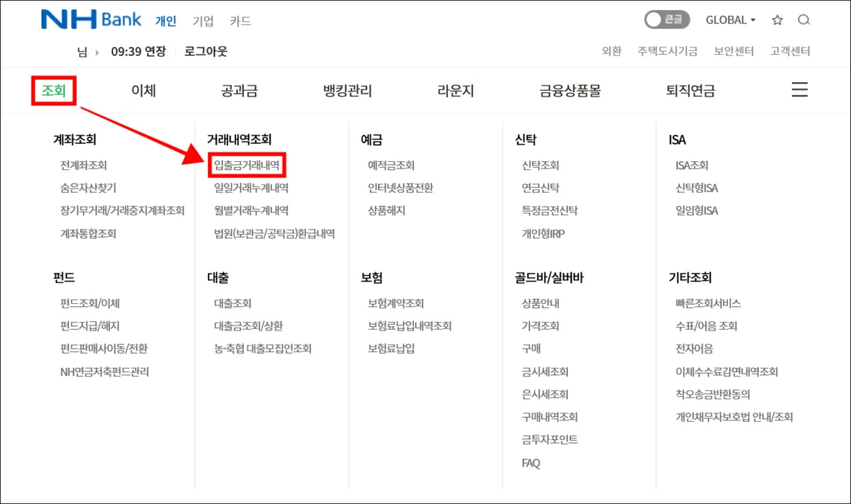Select NH연금저축펀드관리 menu item
Screen dimensions: 851x504
click(x=104, y=372)
